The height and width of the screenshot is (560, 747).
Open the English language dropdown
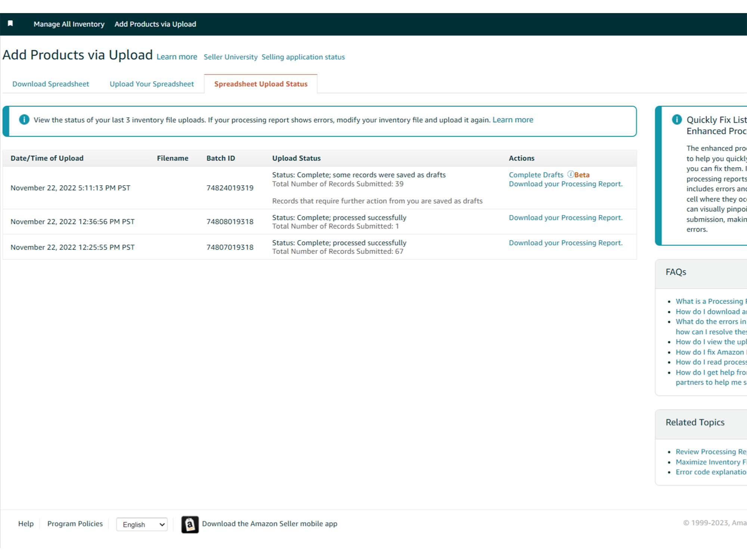click(x=142, y=524)
